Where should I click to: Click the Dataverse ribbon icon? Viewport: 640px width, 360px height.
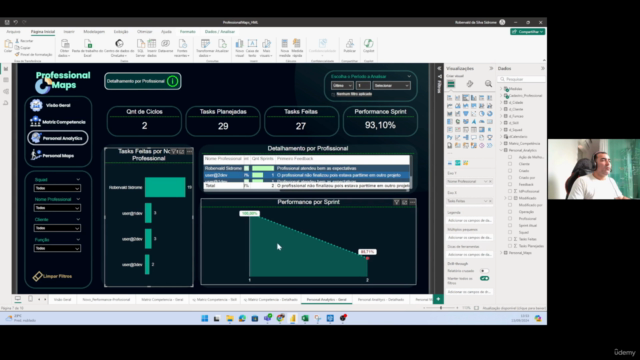pyautogui.click(x=165, y=46)
